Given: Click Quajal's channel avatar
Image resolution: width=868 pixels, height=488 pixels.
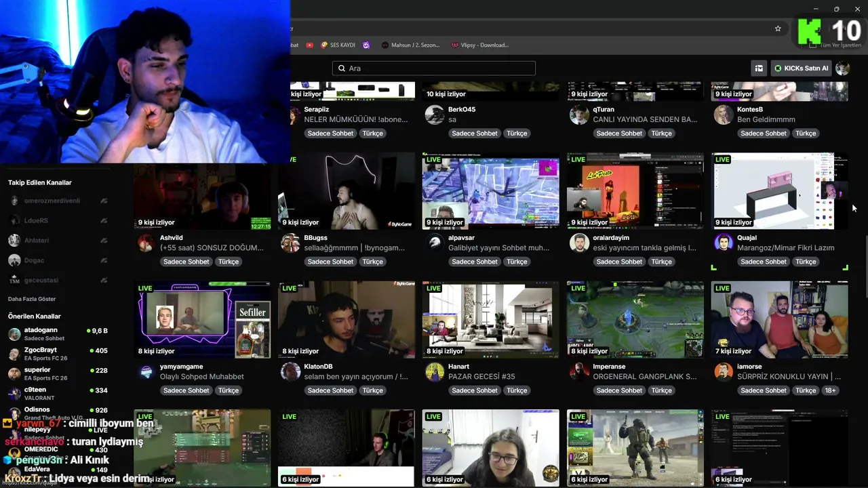Looking at the screenshot, I should coord(724,243).
